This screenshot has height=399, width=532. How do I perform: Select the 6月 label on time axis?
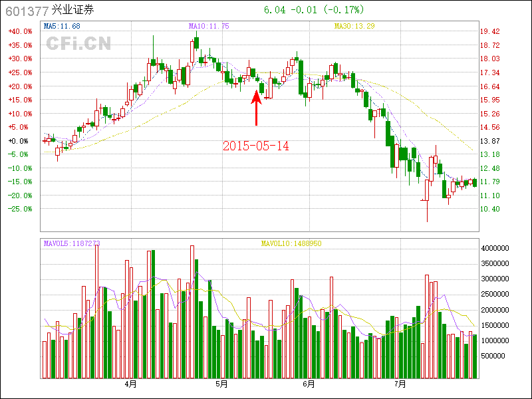coord(309,384)
